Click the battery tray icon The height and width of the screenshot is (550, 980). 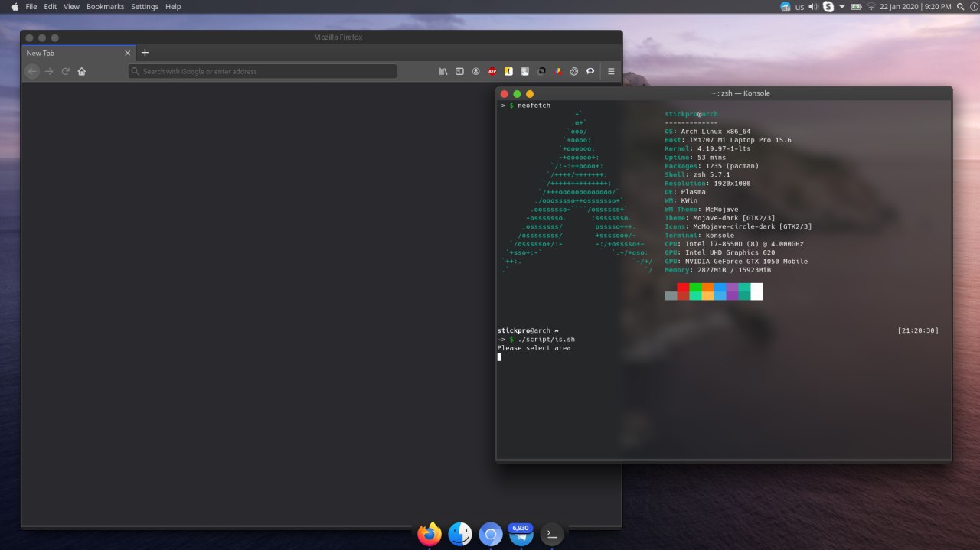click(x=856, y=6)
